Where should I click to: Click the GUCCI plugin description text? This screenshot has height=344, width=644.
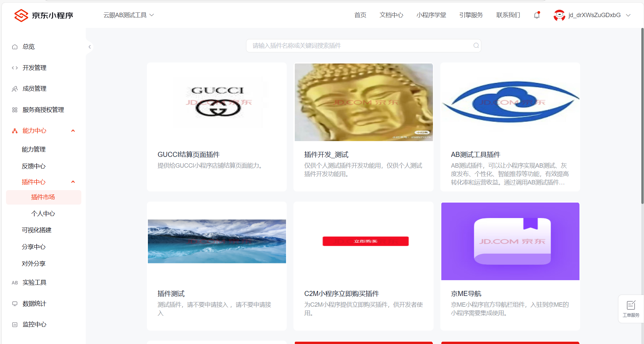point(211,166)
